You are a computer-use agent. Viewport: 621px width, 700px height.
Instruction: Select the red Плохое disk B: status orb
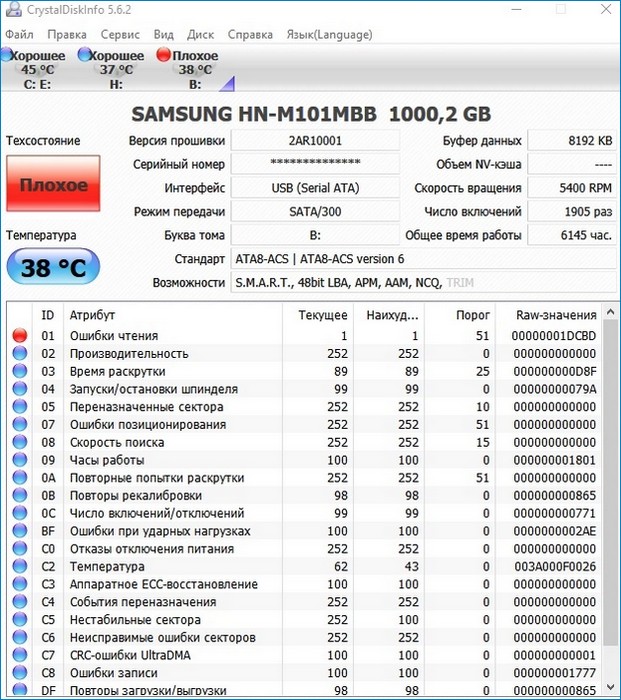click(163, 56)
